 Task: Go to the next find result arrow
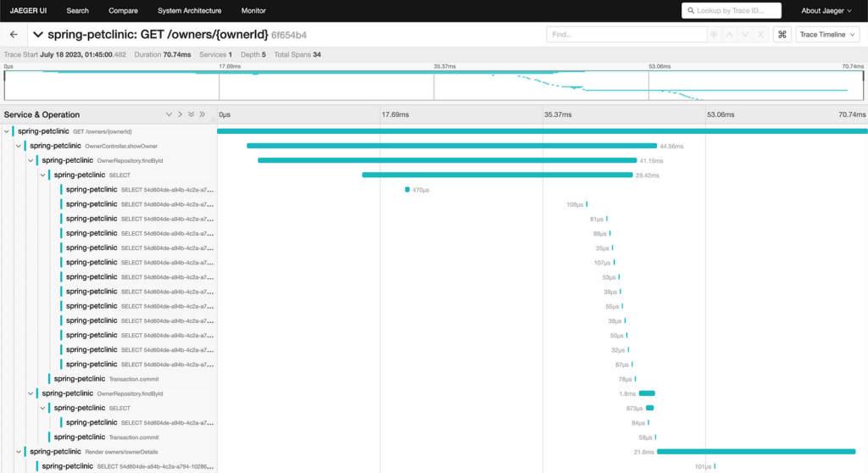pyautogui.click(x=745, y=35)
